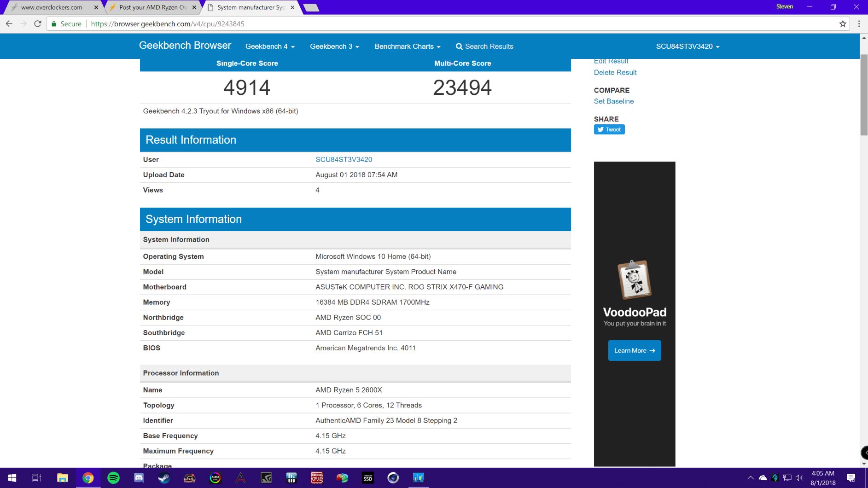Select memory value '16384 MB DDR4 SDRAM 1700MHz'
868x488 pixels.
pos(373,302)
